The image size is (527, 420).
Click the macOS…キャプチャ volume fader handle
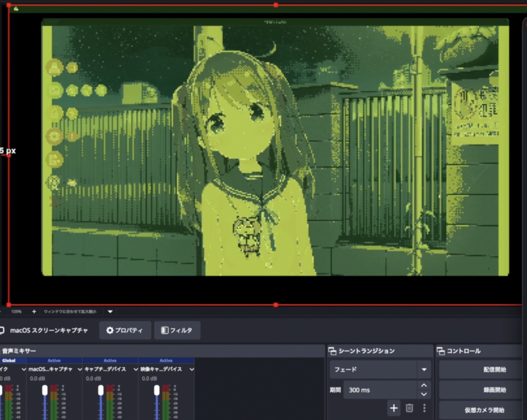tap(45, 390)
